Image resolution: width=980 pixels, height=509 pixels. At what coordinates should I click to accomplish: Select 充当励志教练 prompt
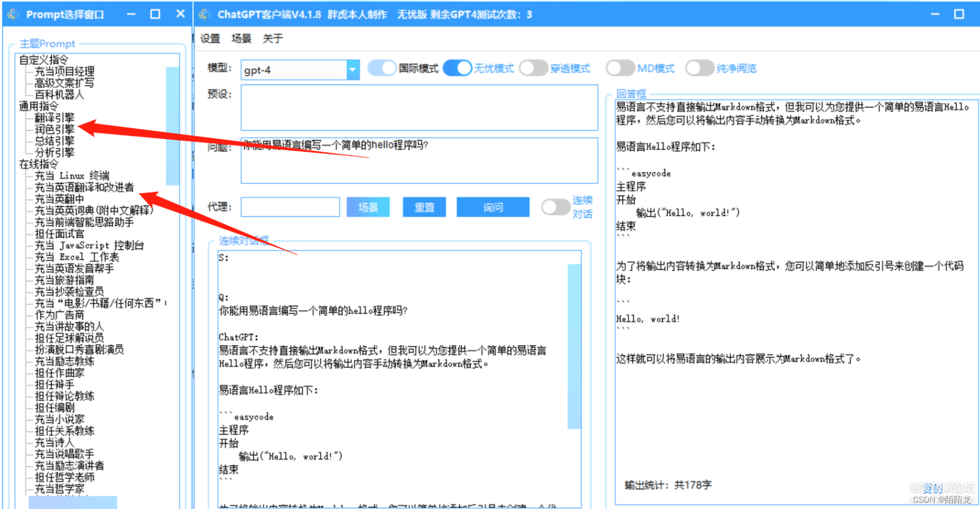[65, 361]
